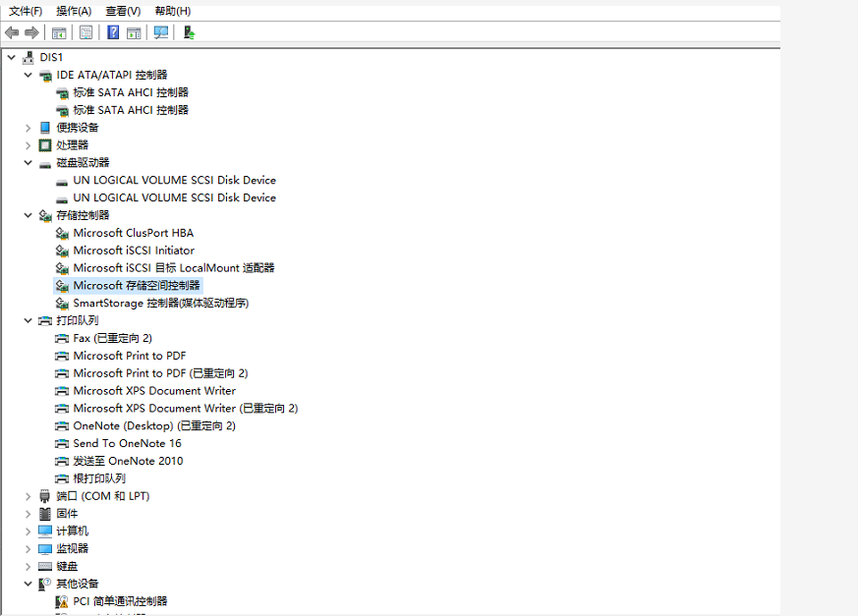Image resolution: width=858 pixels, height=616 pixels.
Task: Click the monitors category icon
Action: coord(45,549)
